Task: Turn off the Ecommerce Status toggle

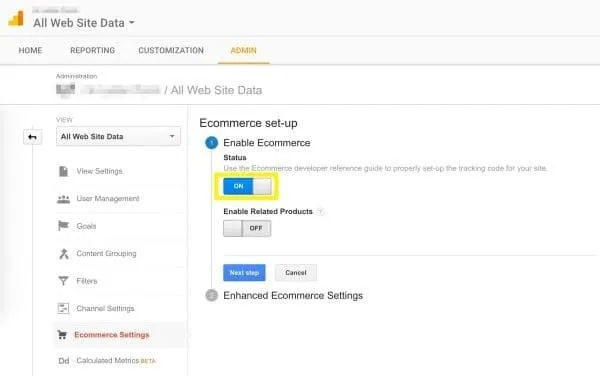Action: point(247,186)
